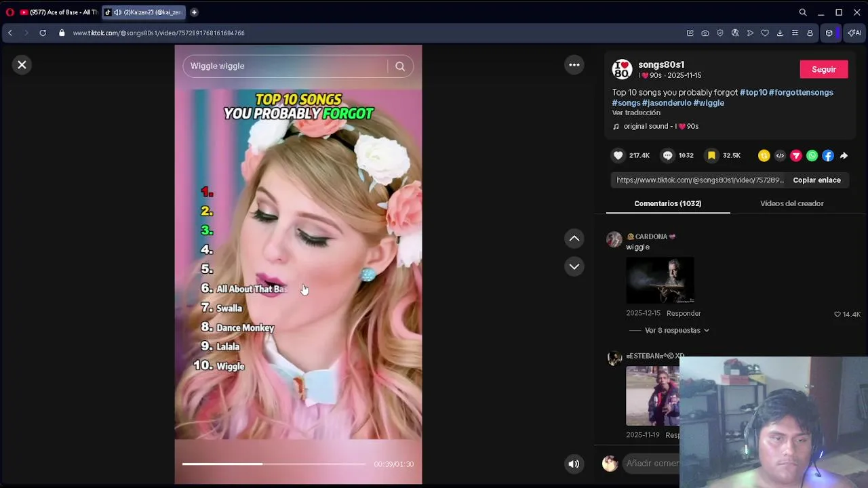The image size is (868, 488).
Task: Click Responder on CARDONA's comment
Action: [684, 313]
